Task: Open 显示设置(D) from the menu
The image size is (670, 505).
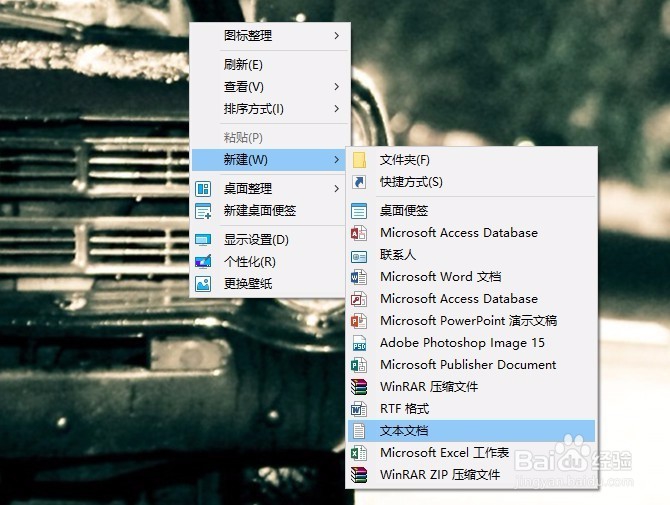Action: point(270,240)
